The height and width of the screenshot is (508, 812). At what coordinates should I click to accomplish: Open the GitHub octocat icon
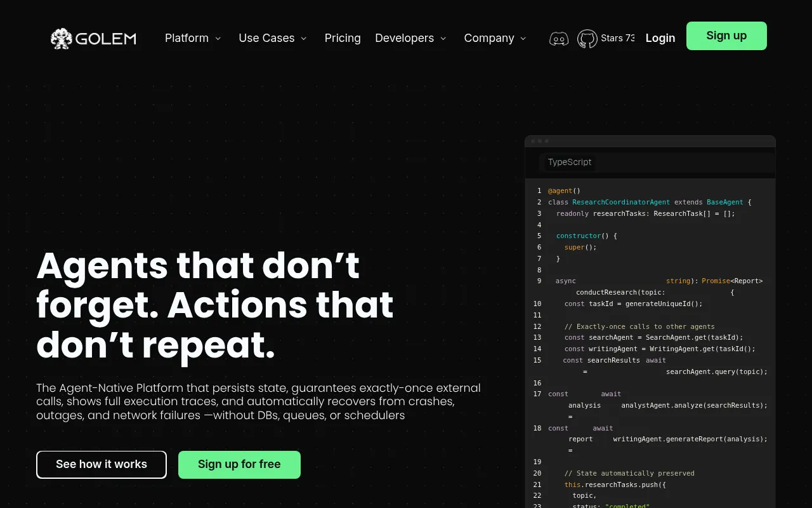pos(587,39)
